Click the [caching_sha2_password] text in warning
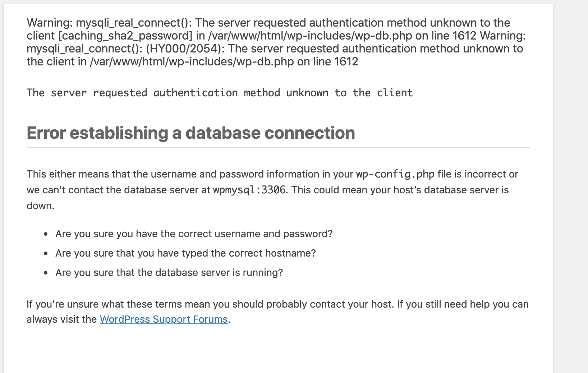The width and height of the screenshot is (588, 373). [125, 36]
